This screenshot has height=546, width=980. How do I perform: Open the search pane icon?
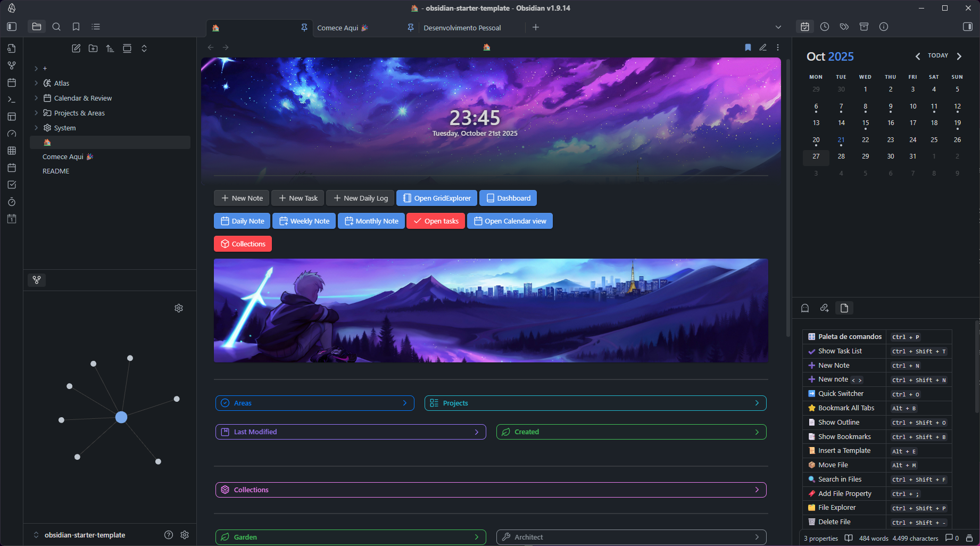tap(56, 27)
